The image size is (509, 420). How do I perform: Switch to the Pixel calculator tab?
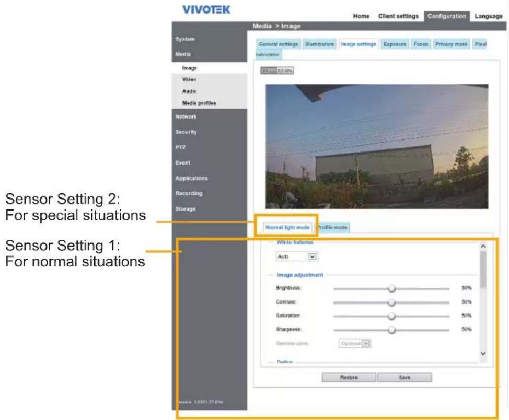pos(480,44)
